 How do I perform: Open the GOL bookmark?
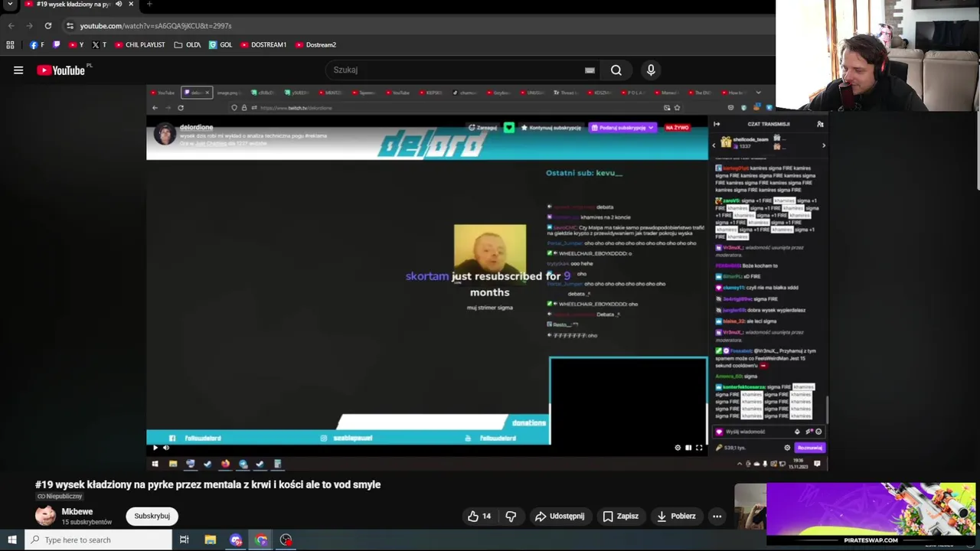[220, 44]
